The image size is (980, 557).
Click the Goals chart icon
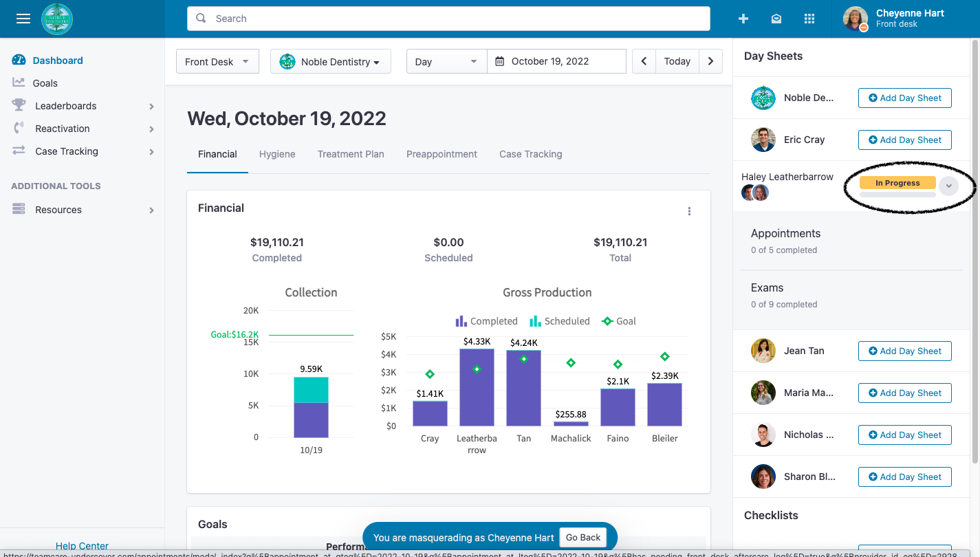pos(19,83)
